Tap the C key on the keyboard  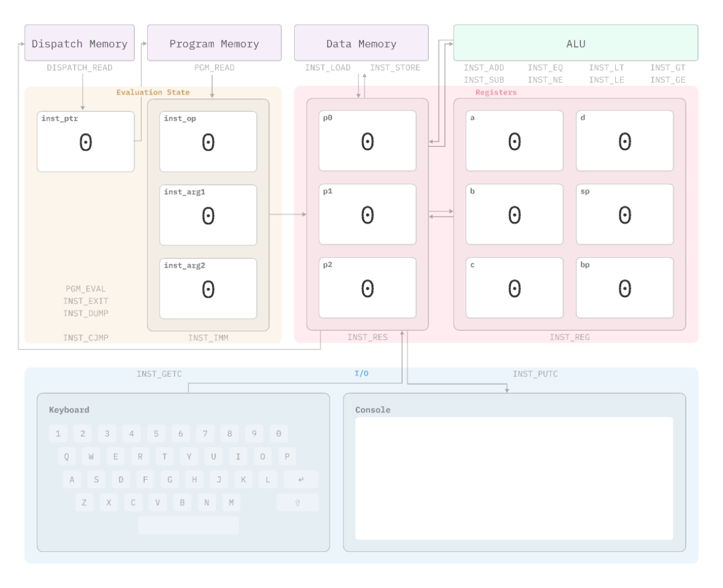[133, 502]
